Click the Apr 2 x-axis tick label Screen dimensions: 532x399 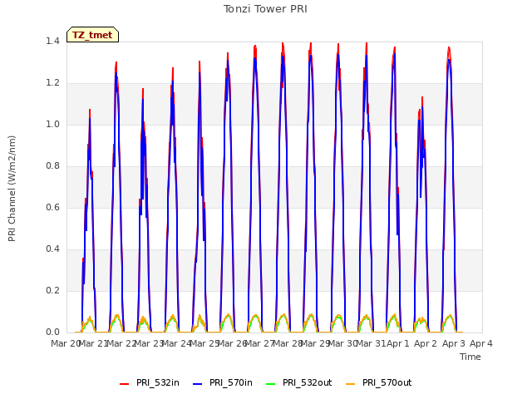coord(426,343)
